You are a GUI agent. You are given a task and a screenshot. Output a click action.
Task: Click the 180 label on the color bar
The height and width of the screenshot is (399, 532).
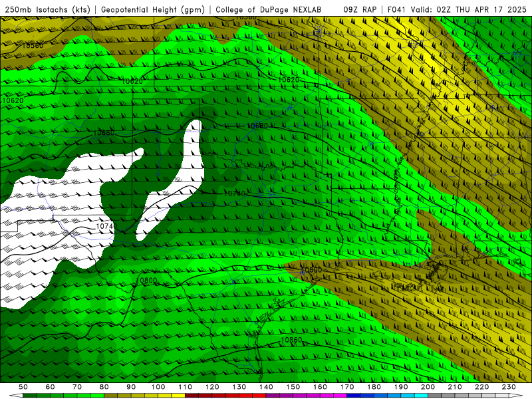(374, 387)
